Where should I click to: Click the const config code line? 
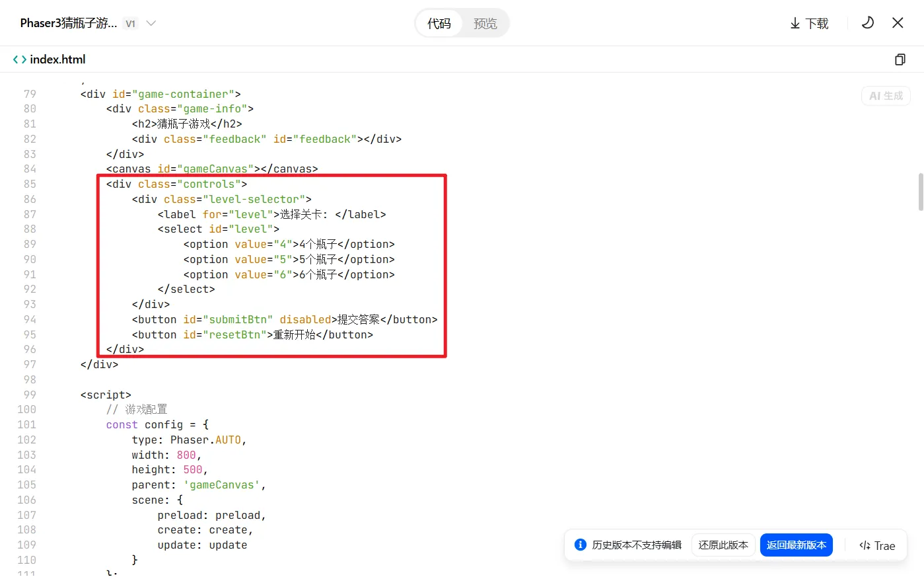tap(157, 424)
